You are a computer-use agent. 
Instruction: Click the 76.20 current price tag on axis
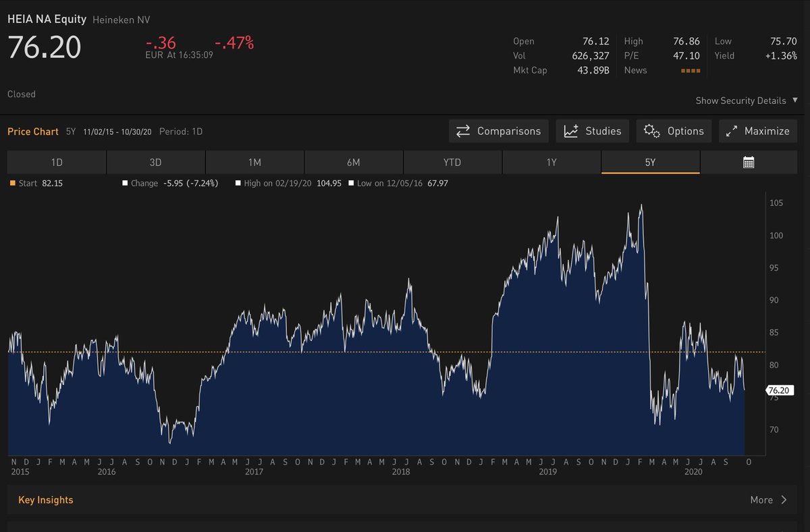point(780,390)
